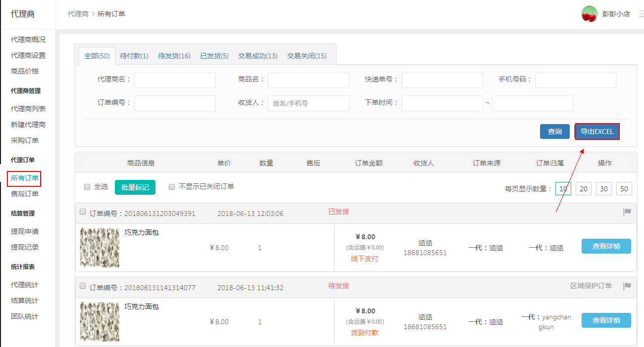
Task: Click the flag icon on order 201806131203049391
Action: 627,212
